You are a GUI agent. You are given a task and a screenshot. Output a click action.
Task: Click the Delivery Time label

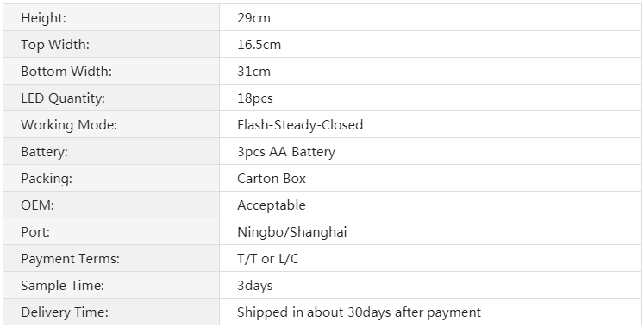(65, 312)
